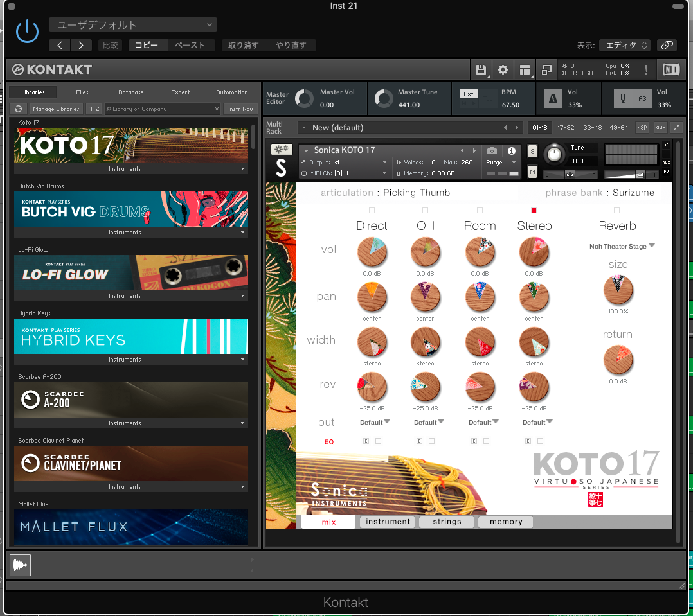Click the KSP button
Screen dimensions: 693x616
[642, 128]
